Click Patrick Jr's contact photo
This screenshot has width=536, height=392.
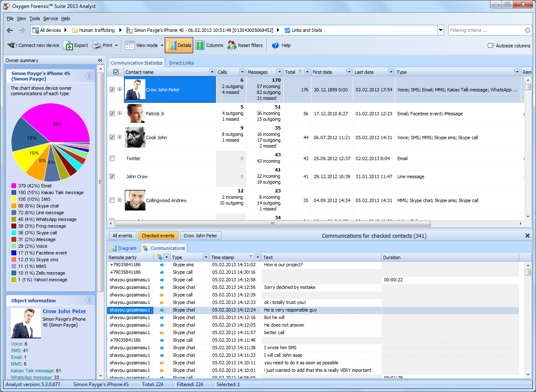pos(135,114)
